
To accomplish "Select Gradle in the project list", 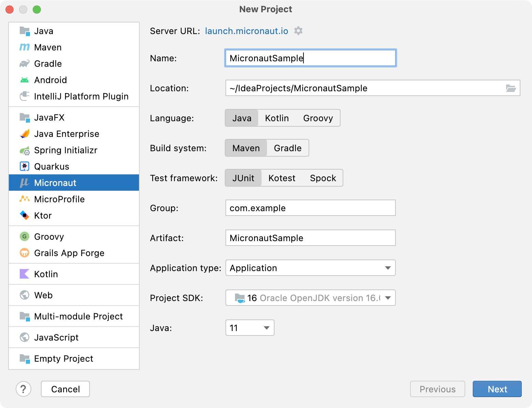I will [x=74, y=64].
